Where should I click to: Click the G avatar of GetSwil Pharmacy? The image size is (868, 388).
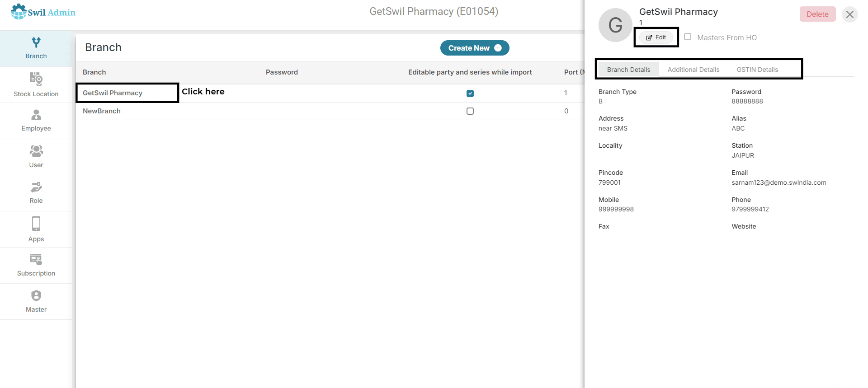(615, 25)
